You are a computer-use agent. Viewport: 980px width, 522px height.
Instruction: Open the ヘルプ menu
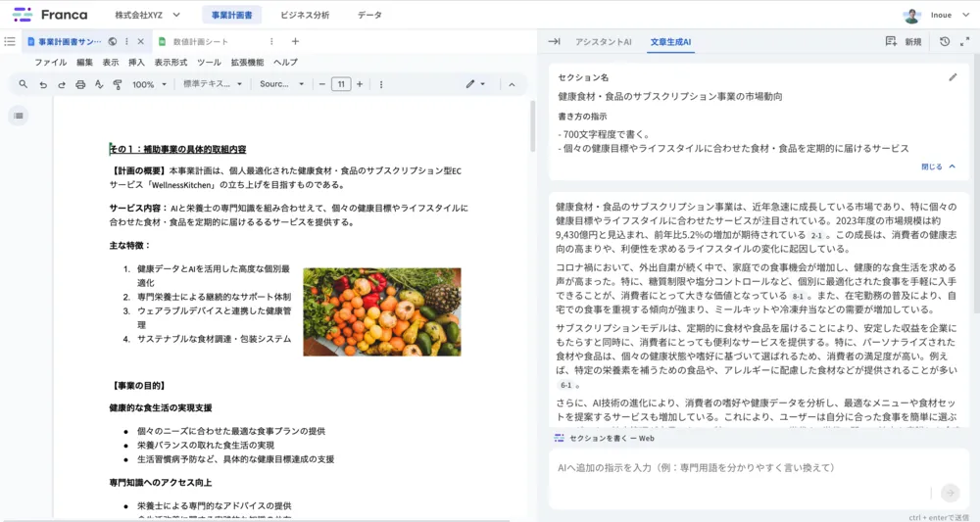[285, 63]
